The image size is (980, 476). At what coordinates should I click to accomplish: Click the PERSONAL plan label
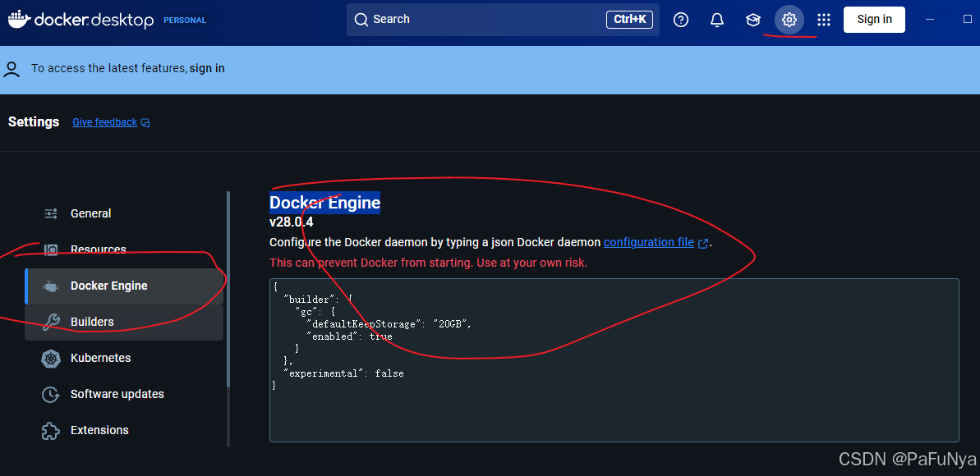pos(185,21)
